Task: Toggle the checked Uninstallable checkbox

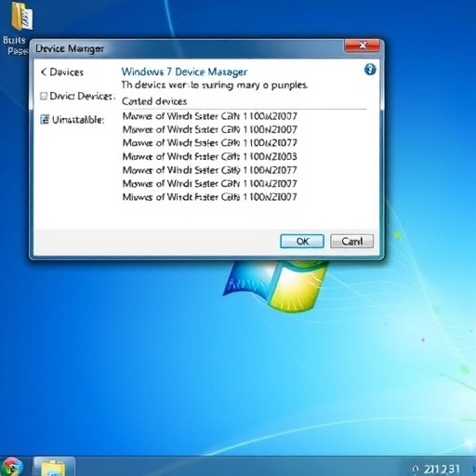Action: 45,119
